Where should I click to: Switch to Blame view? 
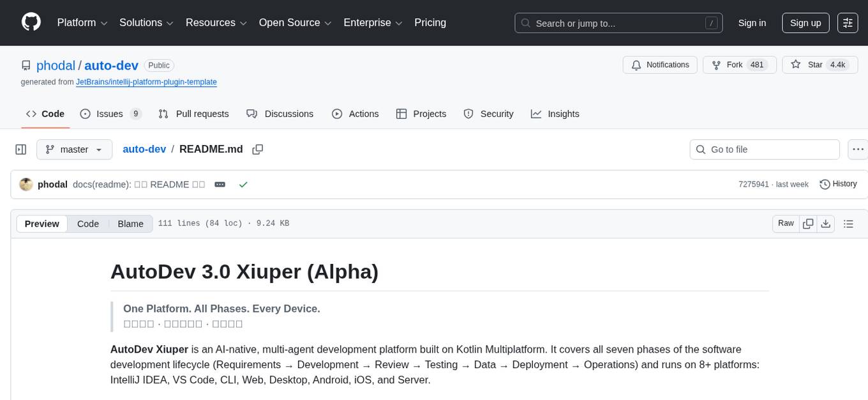click(x=130, y=224)
